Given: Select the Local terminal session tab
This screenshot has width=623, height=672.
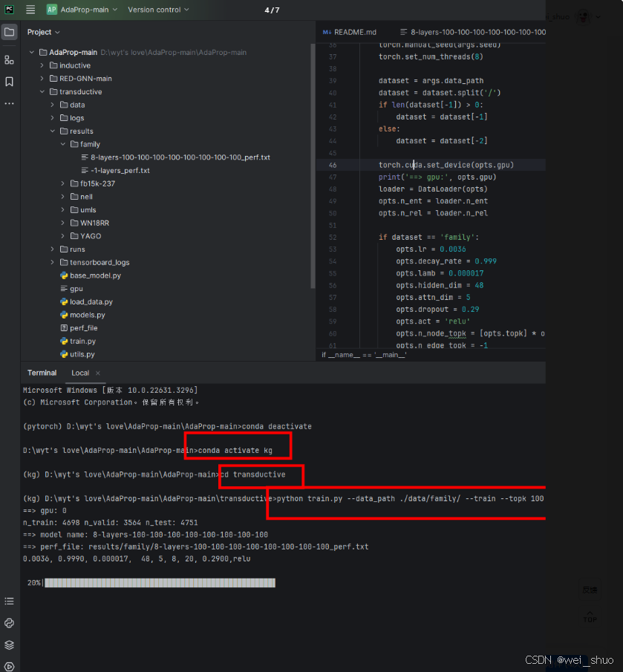Looking at the screenshot, I should [80, 373].
